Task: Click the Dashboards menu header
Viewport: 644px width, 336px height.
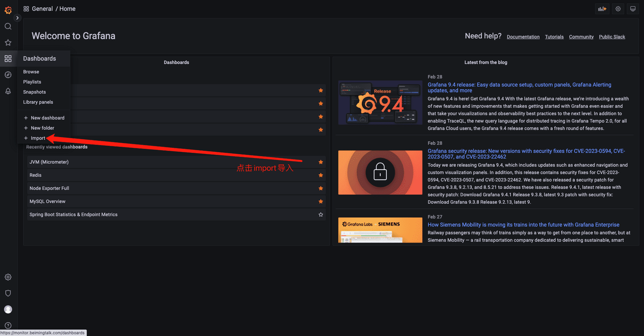Action: tap(39, 58)
